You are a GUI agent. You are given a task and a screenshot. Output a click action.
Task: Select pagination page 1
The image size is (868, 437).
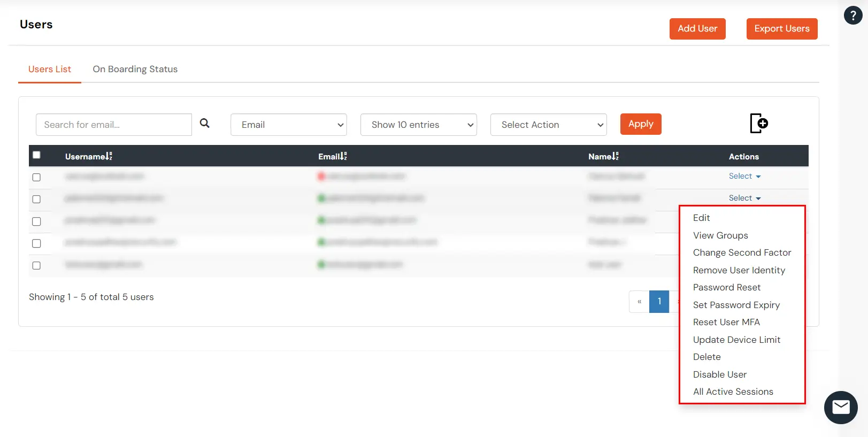coord(659,302)
